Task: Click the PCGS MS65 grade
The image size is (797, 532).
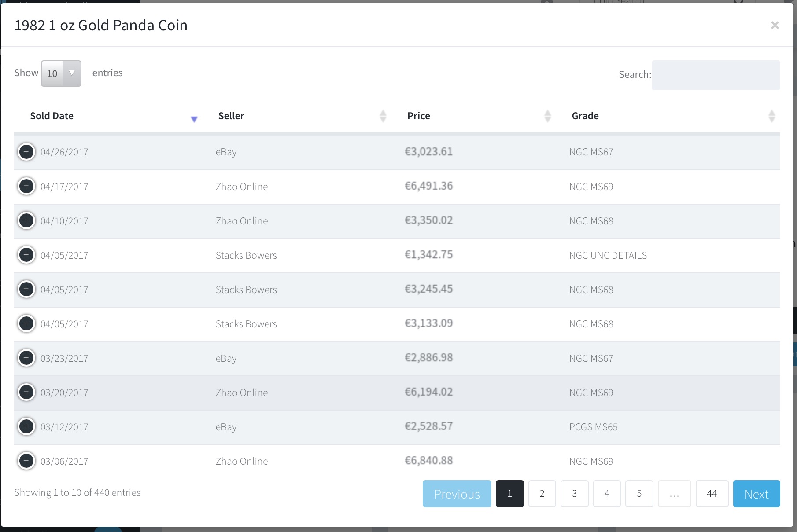Action: coord(594,427)
